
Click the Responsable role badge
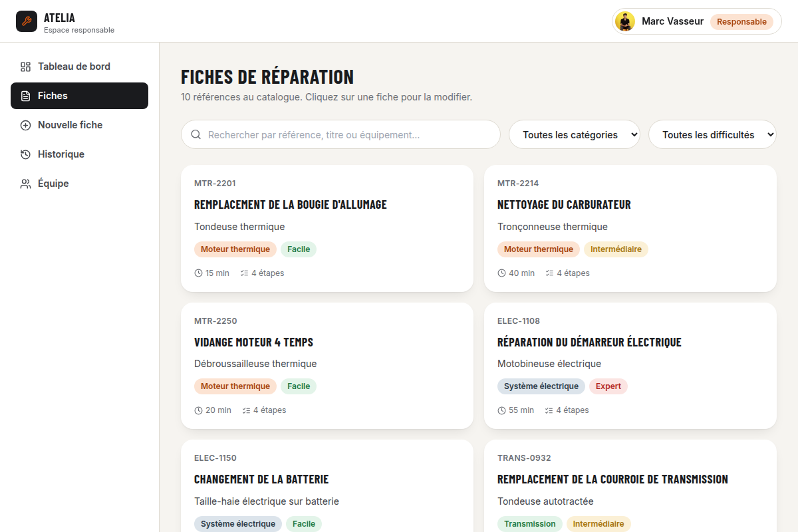click(741, 21)
